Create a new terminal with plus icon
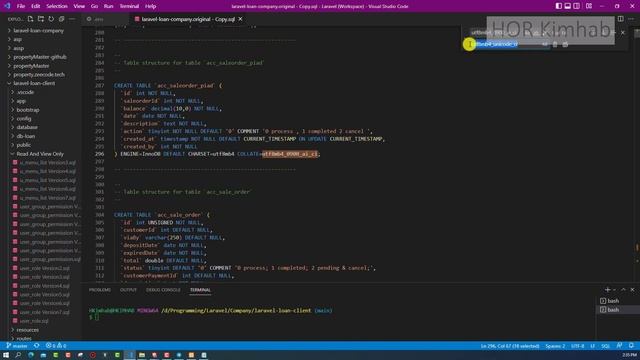Viewport: 640px width, 360px height. [x=607, y=290]
